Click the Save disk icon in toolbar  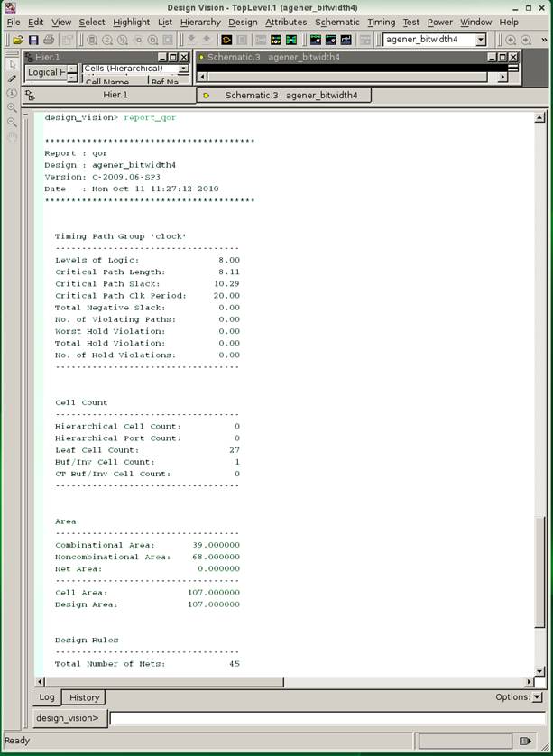[x=33, y=40]
